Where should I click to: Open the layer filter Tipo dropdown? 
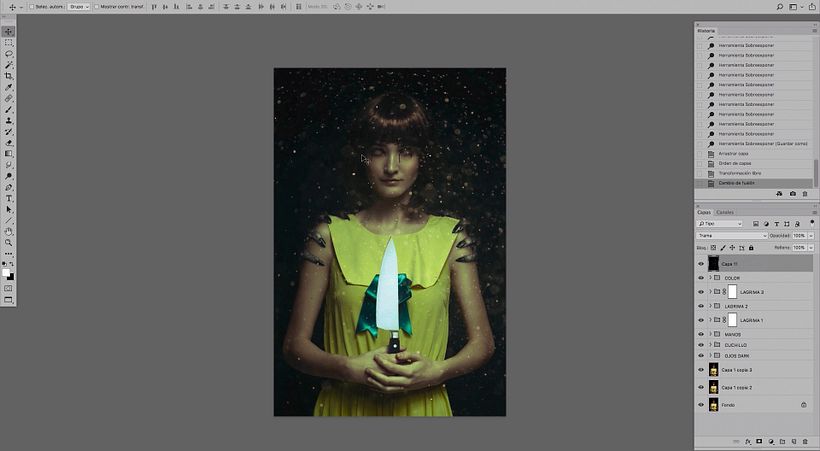click(720, 223)
